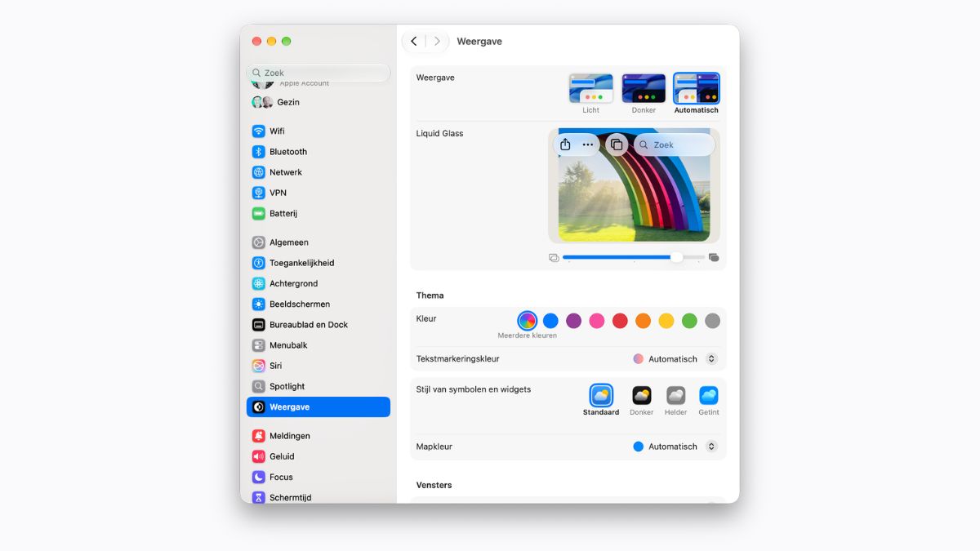Screen dimensions: 980x551
Task: Click the Siri icon
Action: click(258, 366)
